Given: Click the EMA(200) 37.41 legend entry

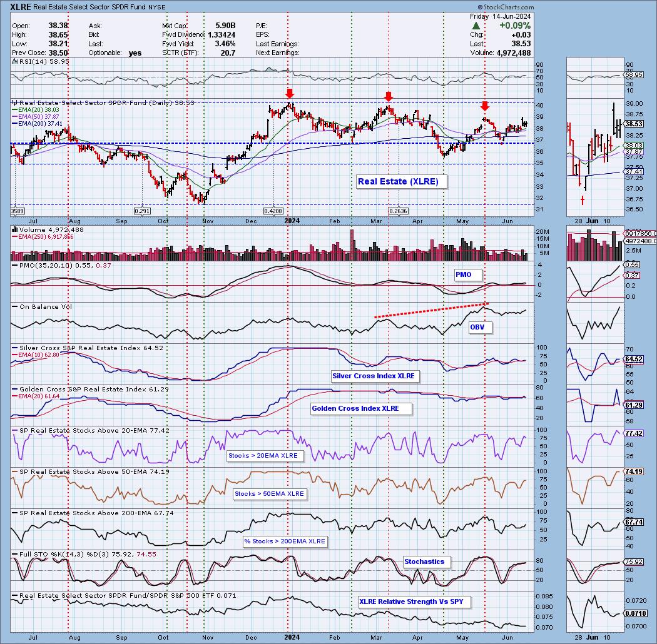Looking at the screenshot, I should pos(37,124).
